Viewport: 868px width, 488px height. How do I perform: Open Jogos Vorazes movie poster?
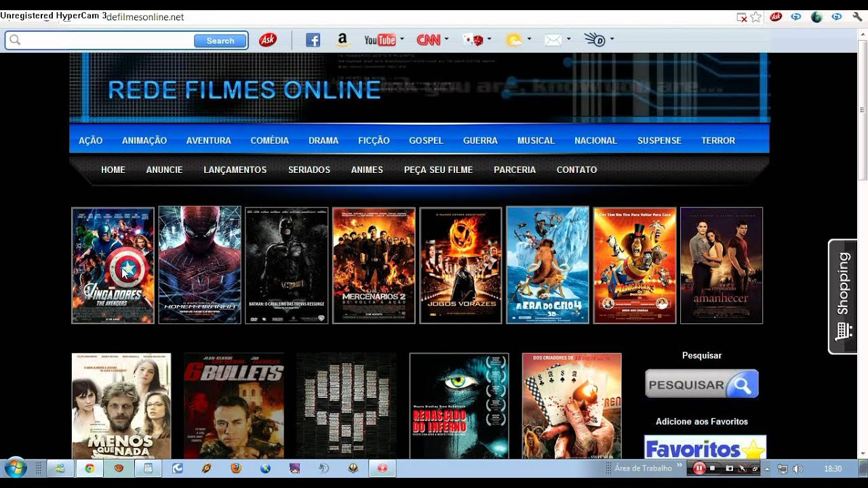460,266
